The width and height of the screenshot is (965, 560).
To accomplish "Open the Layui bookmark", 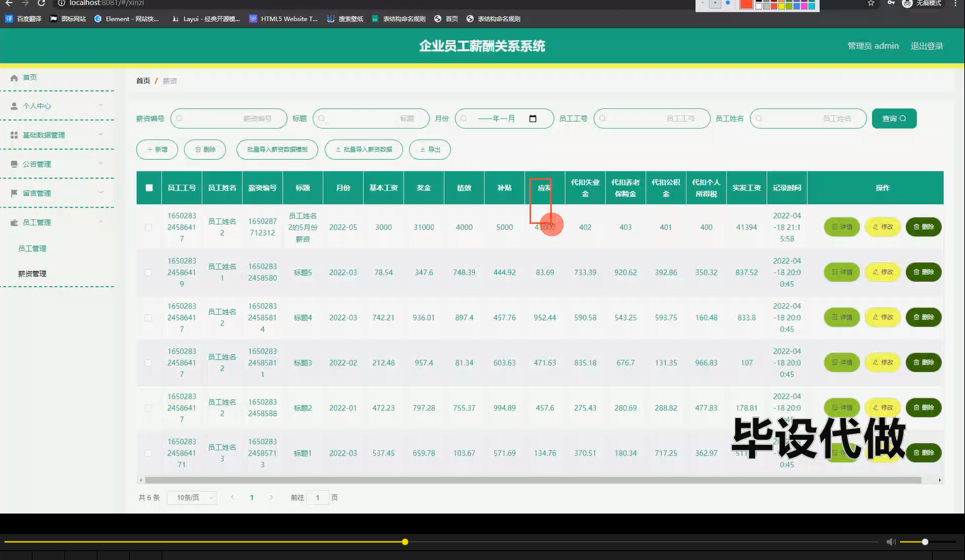I will [206, 19].
